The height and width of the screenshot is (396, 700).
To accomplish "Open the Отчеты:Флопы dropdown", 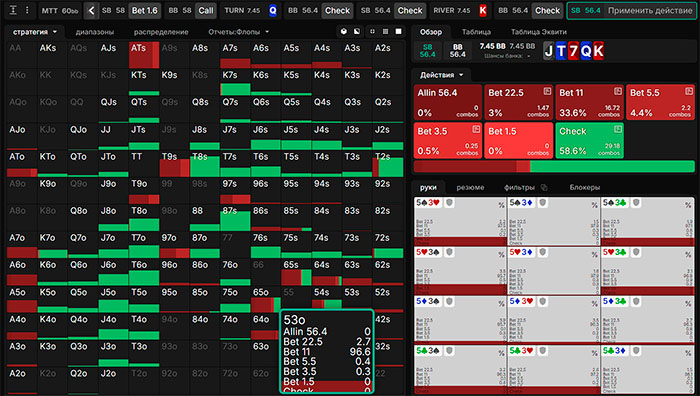I will pyautogui.click(x=238, y=32).
